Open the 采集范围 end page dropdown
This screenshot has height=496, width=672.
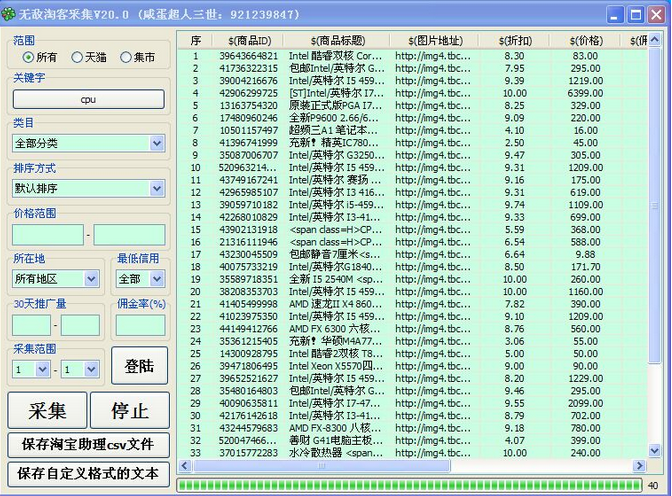pyautogui.click(x=91, y=369)
